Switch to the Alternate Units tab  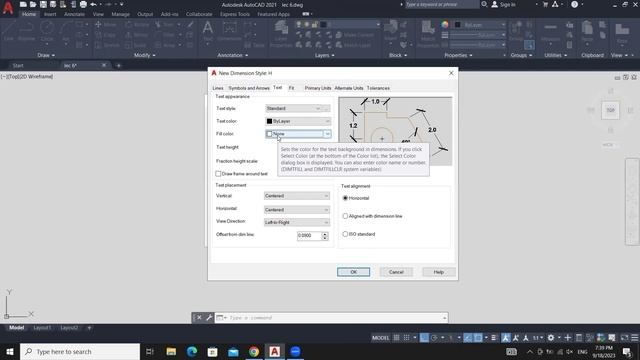tap(349, 88)
